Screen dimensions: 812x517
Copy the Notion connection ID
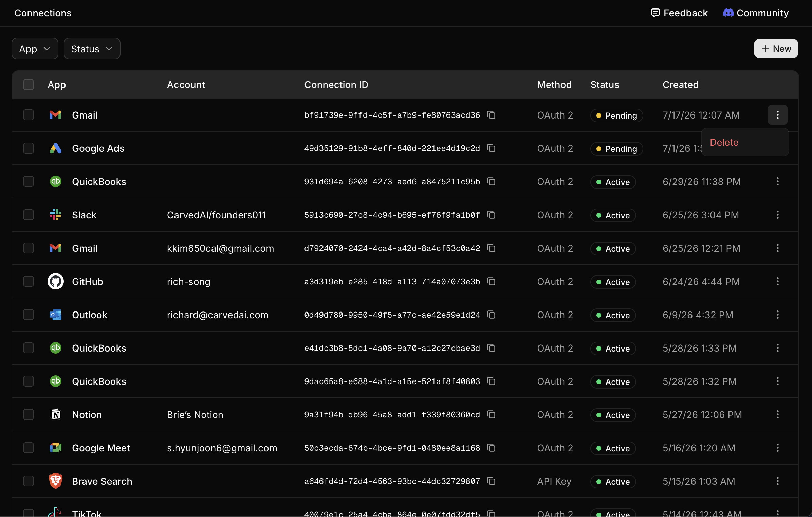point(491,415)
